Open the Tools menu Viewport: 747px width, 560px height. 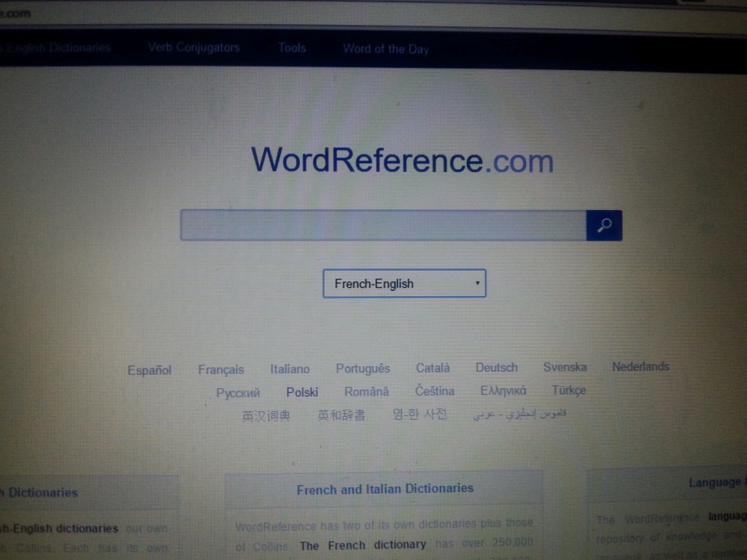(292, 48)
